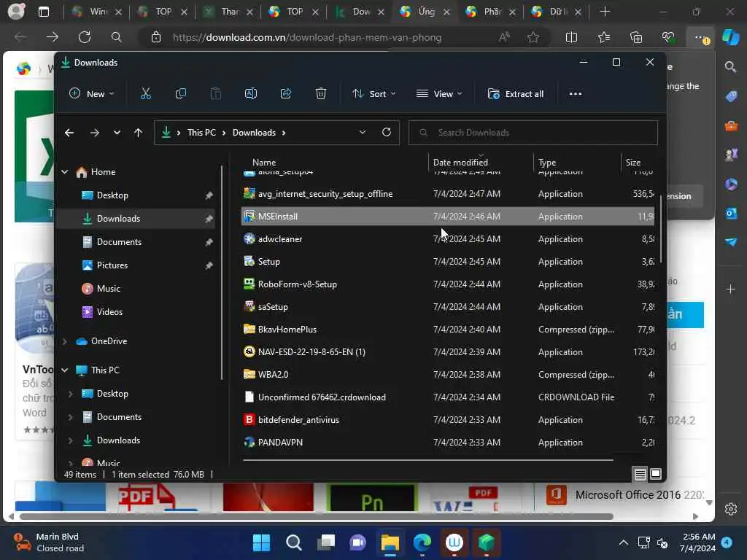
Task: Select Videos in navigation pane
Action: coord(136,312)
